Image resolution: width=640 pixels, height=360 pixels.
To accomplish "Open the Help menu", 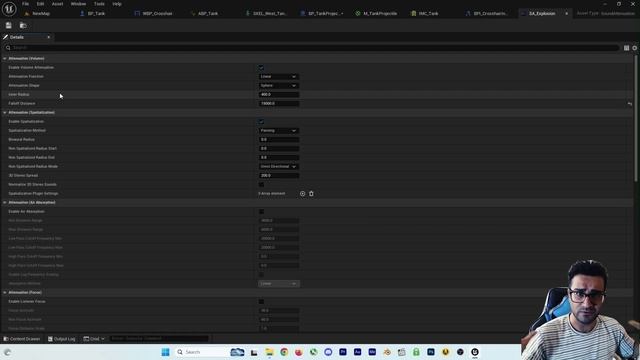I will (x=117, y=4).
